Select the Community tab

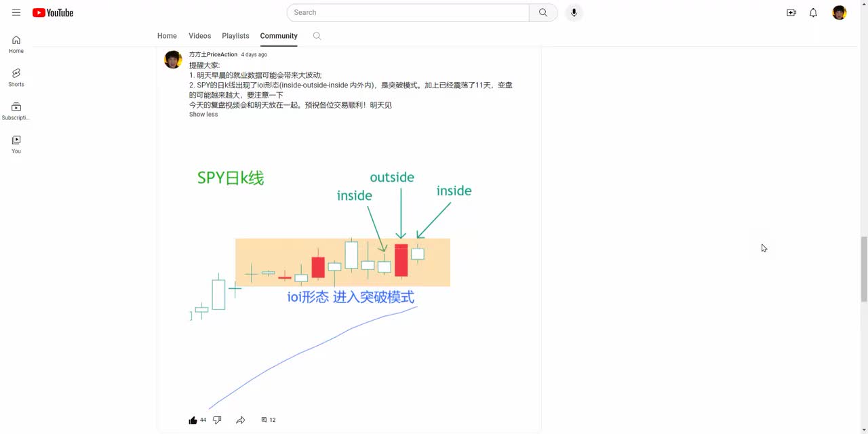[x=279, y=36]
